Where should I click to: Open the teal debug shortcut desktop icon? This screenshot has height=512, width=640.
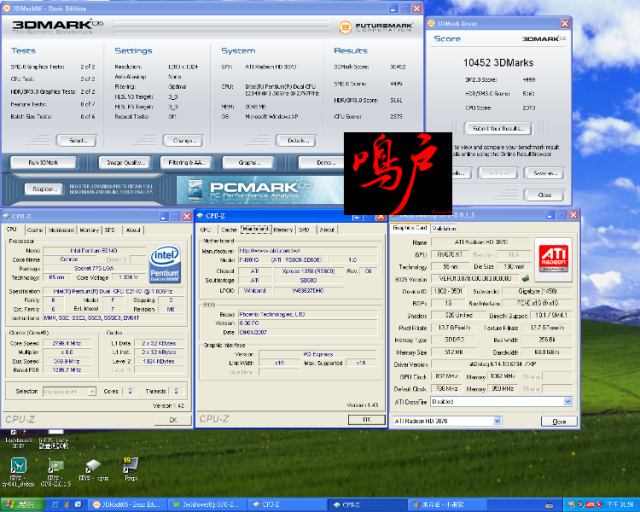[x=18, y=472]
